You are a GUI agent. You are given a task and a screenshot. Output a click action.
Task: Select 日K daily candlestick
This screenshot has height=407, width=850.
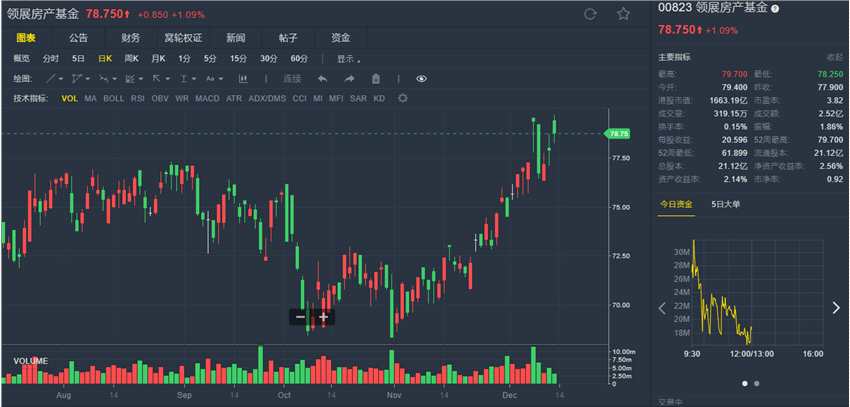[105, 59]
